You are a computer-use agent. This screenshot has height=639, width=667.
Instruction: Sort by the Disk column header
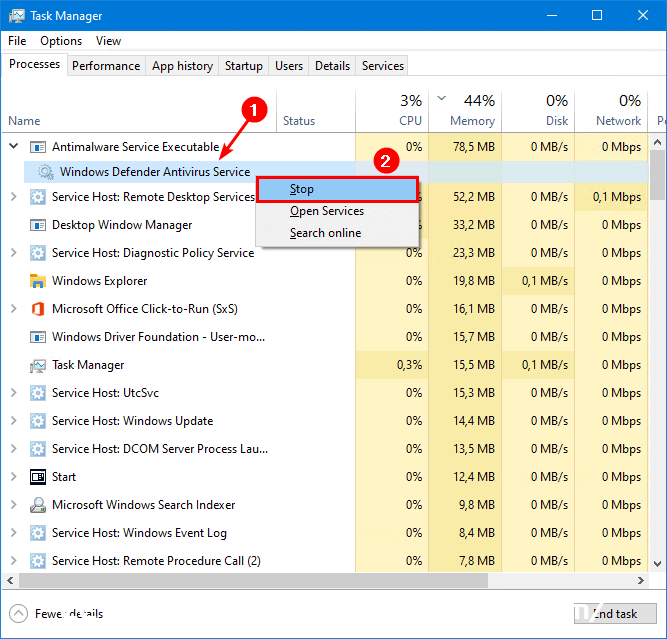[538, 111]
